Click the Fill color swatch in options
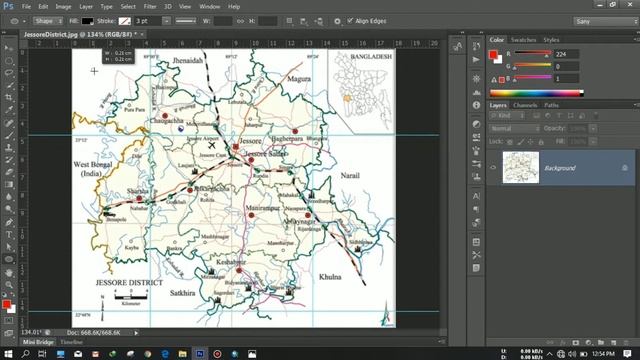 87,21
